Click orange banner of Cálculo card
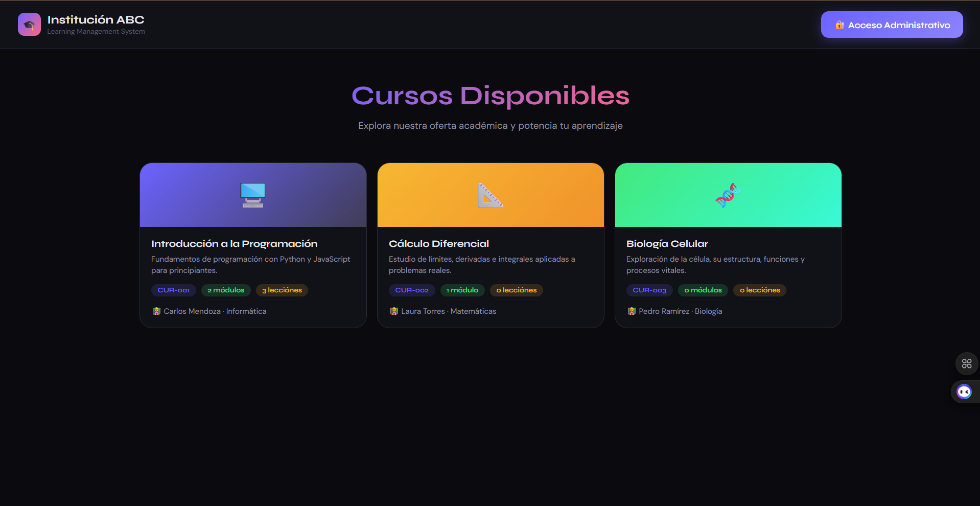 (491, 195)
